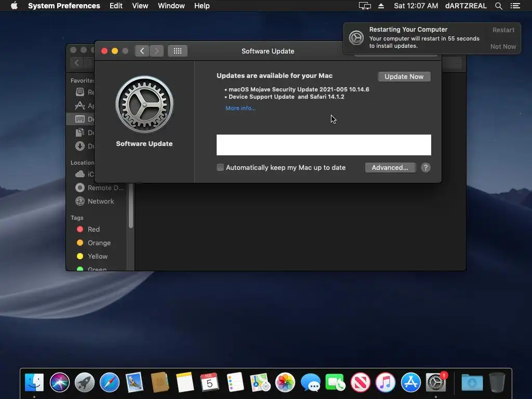This screenshot has width=532, height=399.
Task: Go forward in System Preferences toolbar
Action: [x=156, y=51]
